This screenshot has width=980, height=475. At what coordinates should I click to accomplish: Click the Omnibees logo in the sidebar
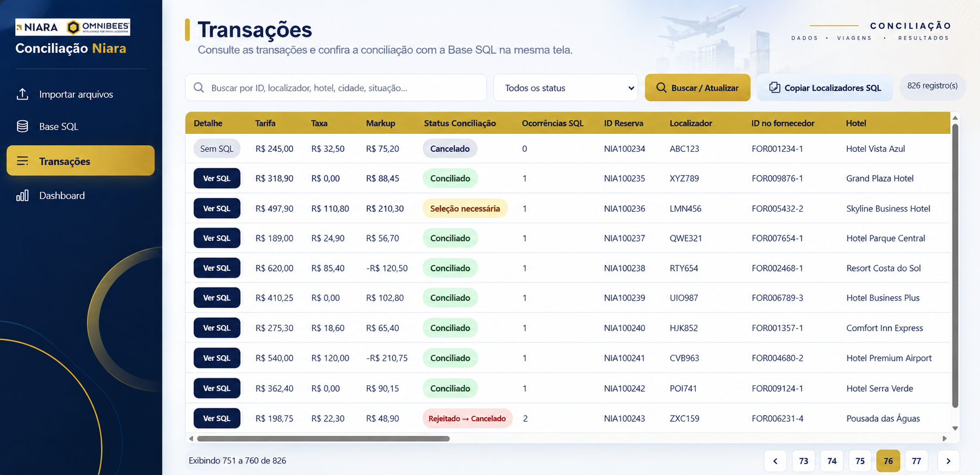pyautogui.click(x=98, y=27)
